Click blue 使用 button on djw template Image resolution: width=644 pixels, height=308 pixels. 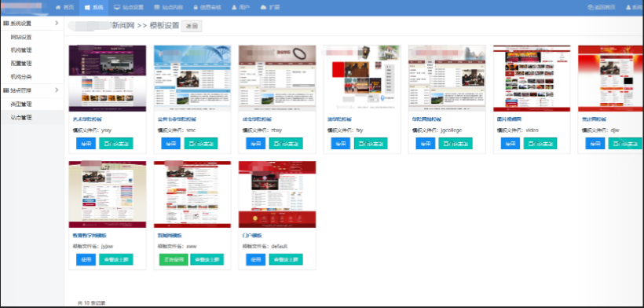[x=595, y=143]
